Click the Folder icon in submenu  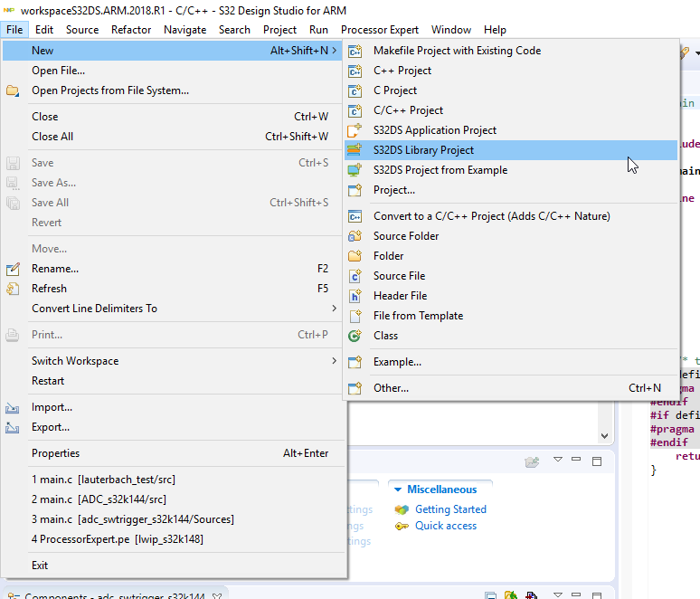click(355, 256)
